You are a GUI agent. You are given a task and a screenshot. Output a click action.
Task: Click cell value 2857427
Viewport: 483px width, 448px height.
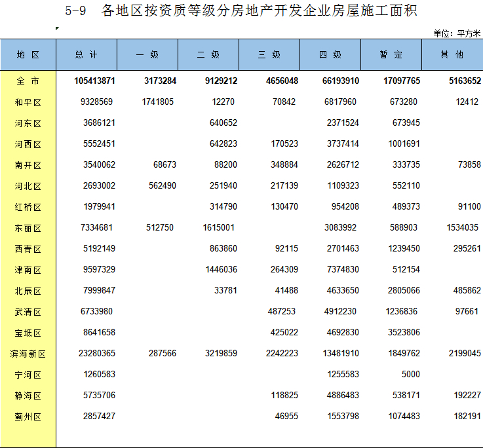[99, 416]
